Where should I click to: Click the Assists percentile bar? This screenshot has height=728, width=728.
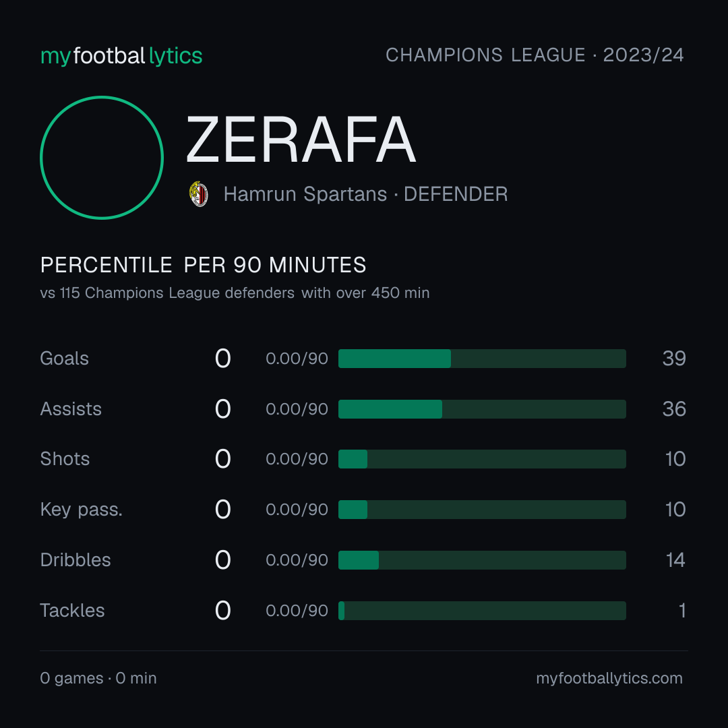click(482, 409)
